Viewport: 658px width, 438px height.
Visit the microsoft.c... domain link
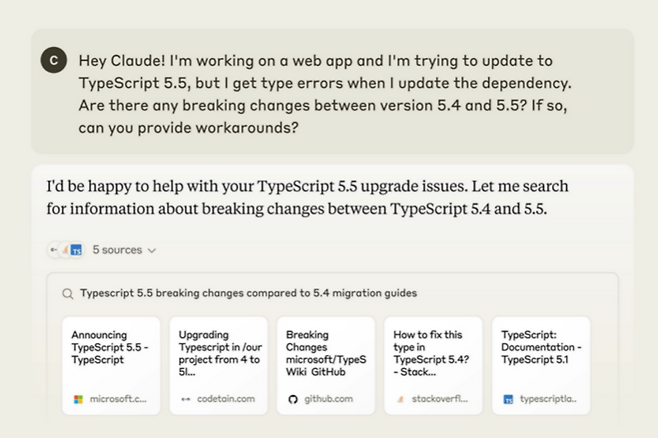click(118, 398)
